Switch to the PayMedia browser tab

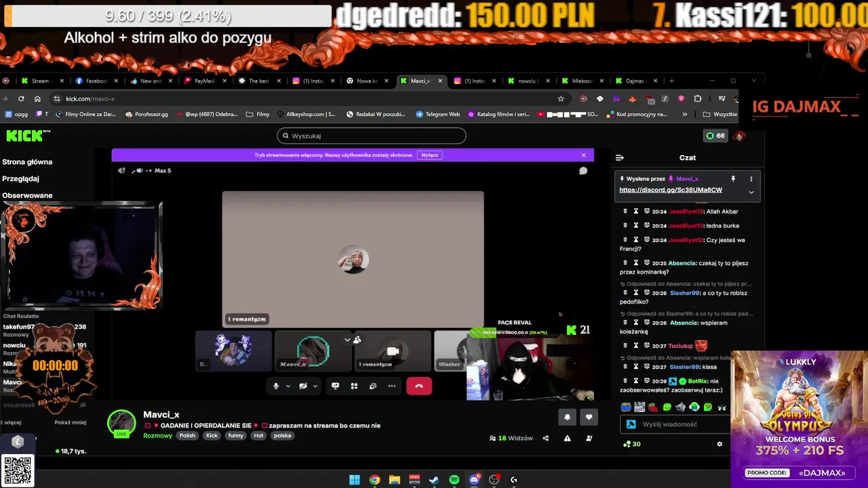pyautogui.click(x=204, y=81)
